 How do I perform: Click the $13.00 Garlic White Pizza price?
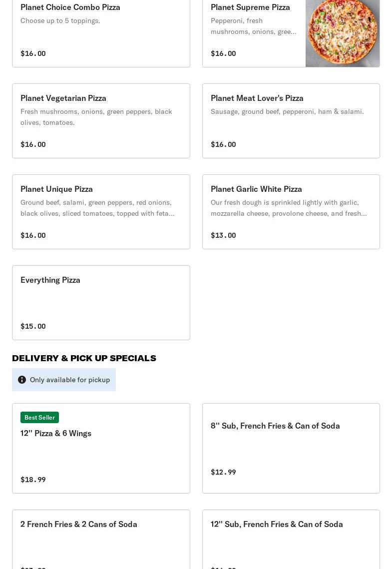tap(223, 235)
